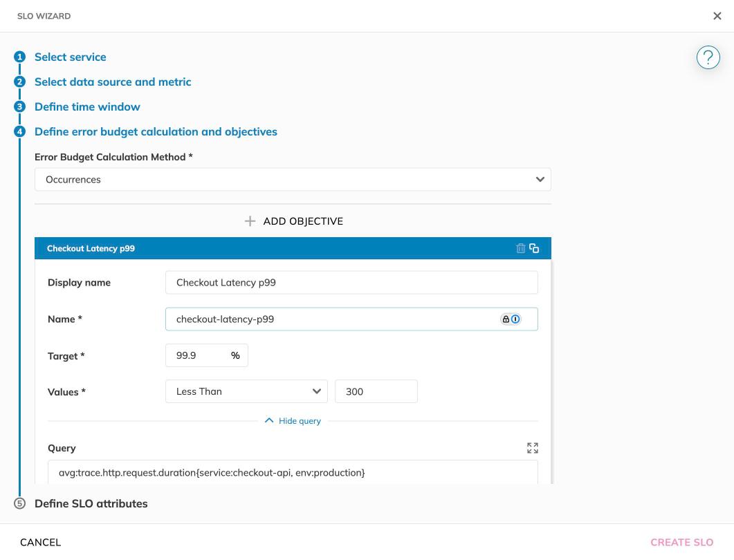
Task: Delete the Checkout Latency p99 objective via trash icon
Action: (521, 248)
